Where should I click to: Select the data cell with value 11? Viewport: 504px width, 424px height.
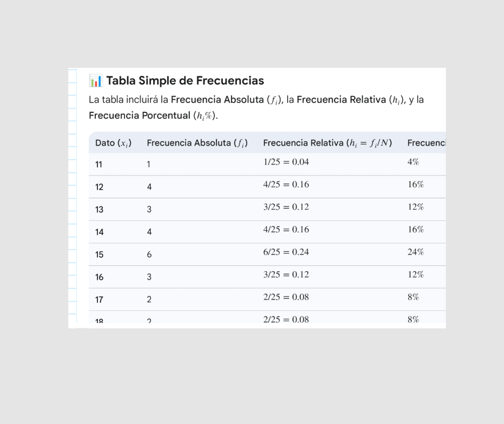(99, 164)
